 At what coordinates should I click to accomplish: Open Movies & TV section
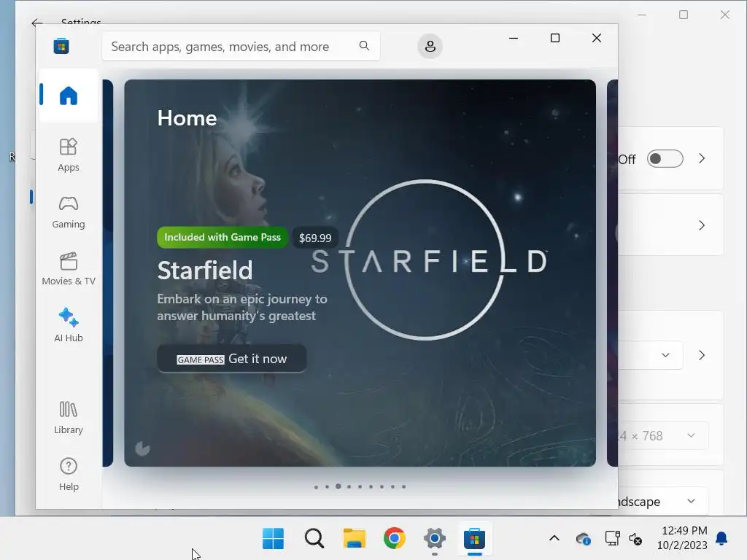[68, 268]
